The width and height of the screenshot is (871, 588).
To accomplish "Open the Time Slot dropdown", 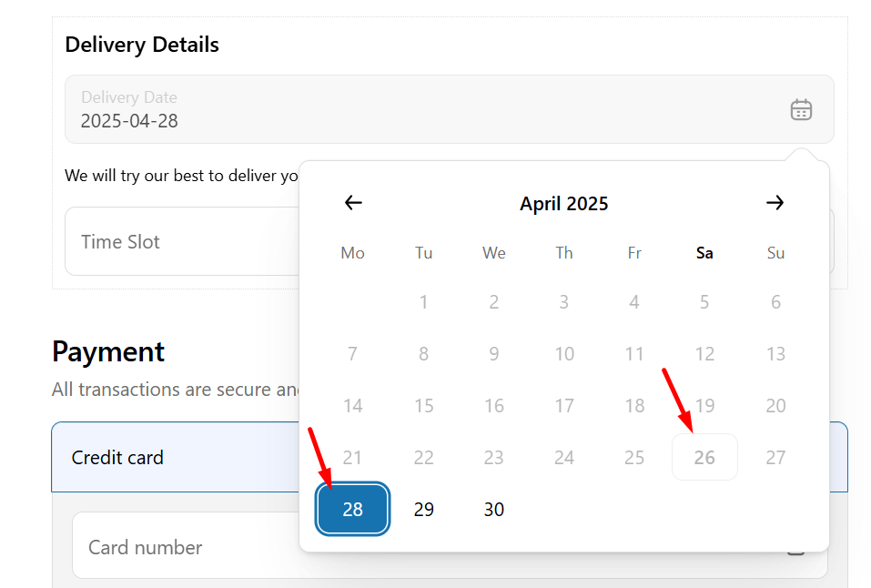I will pyautogui.click(x=182, y=242).
